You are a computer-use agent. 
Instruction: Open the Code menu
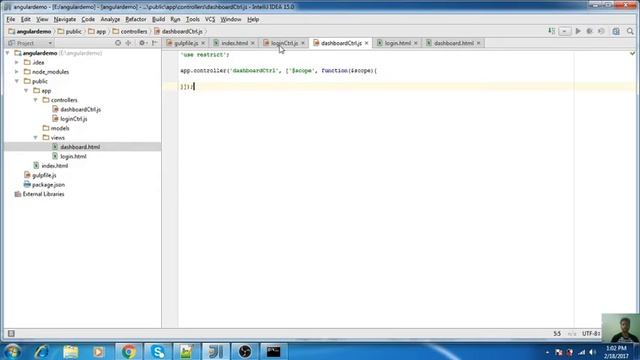click(x=88, y=19)
